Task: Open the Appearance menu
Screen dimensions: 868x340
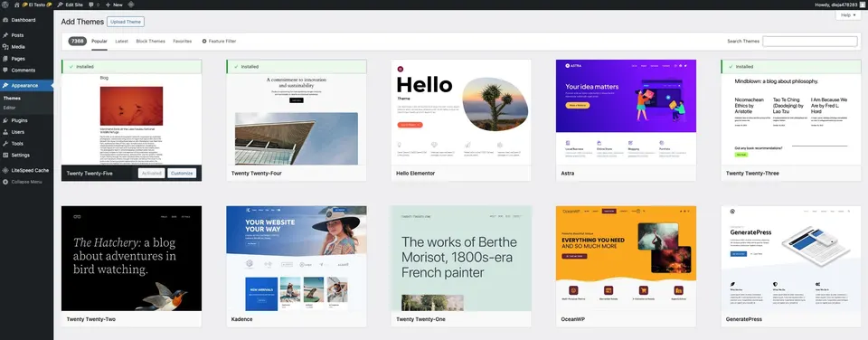Action: point(26,85)
